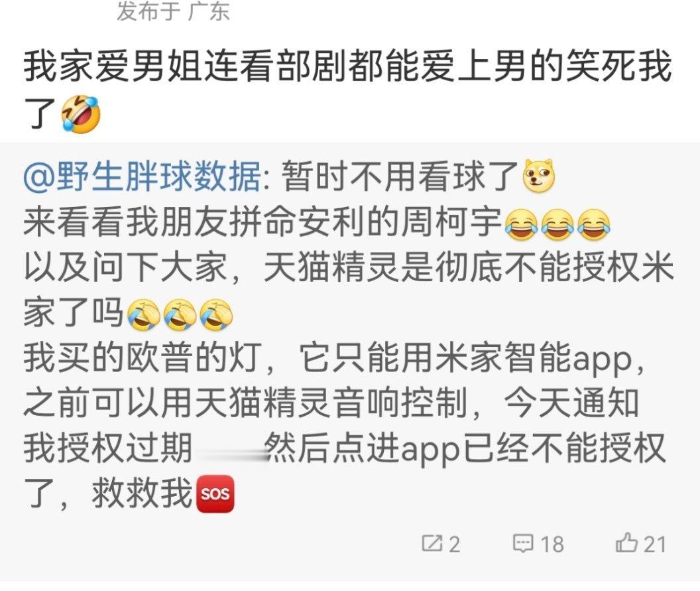Tap first facepalm-laugh emoji after 家了吗
The width and height of the screenshot is (700, 591).
point(144,314)
